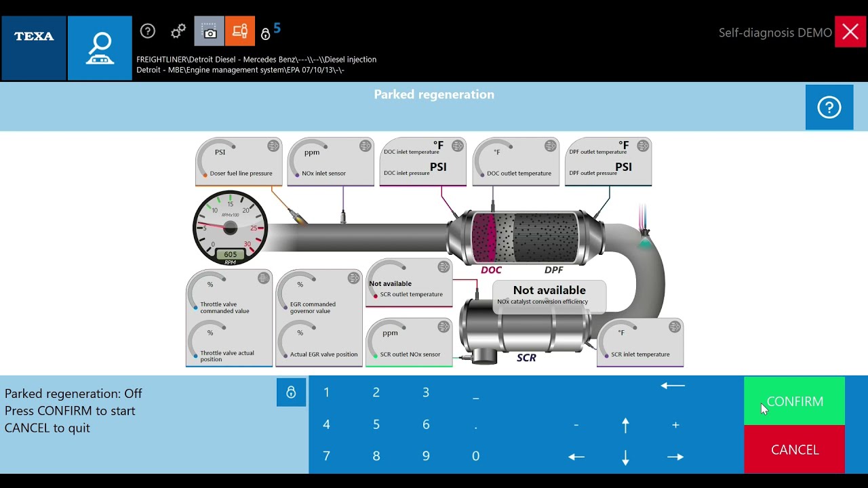
Task: Click the icon on the SCR outlet temperature card
Action: (443, 267)
